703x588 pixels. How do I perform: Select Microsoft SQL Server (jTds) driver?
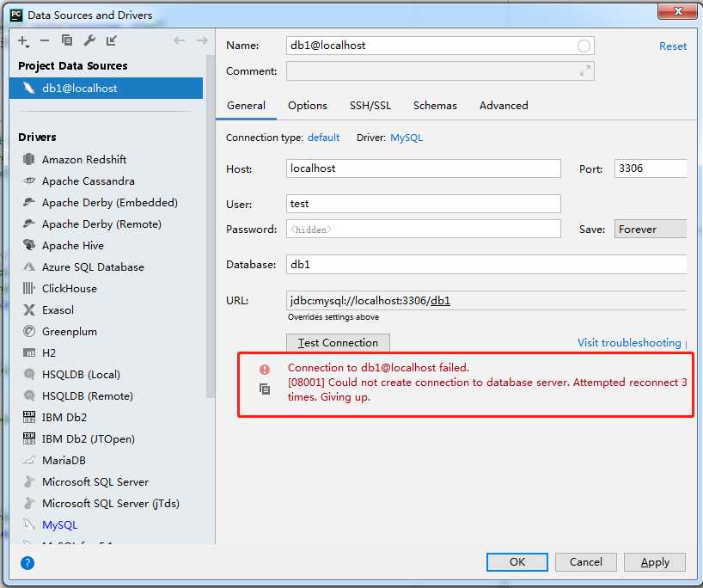(x=101, y=504)
